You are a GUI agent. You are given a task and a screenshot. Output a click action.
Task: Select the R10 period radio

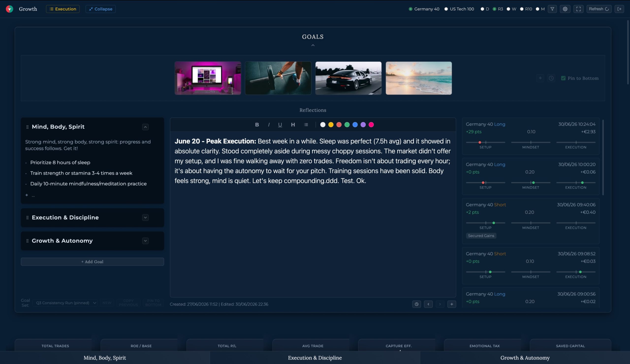(x=522, y=9)
